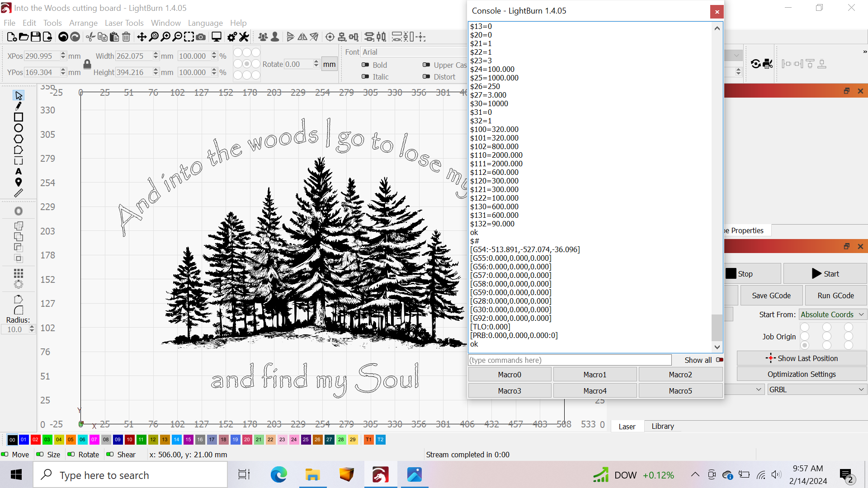Open the Start From Absolute Coords dropdown
Image resolution: width=868 pixels, height=488 pixels.
[832, 314]
